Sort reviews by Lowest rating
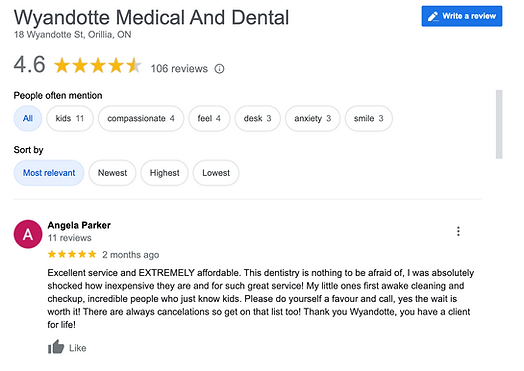 click(216, 173)
